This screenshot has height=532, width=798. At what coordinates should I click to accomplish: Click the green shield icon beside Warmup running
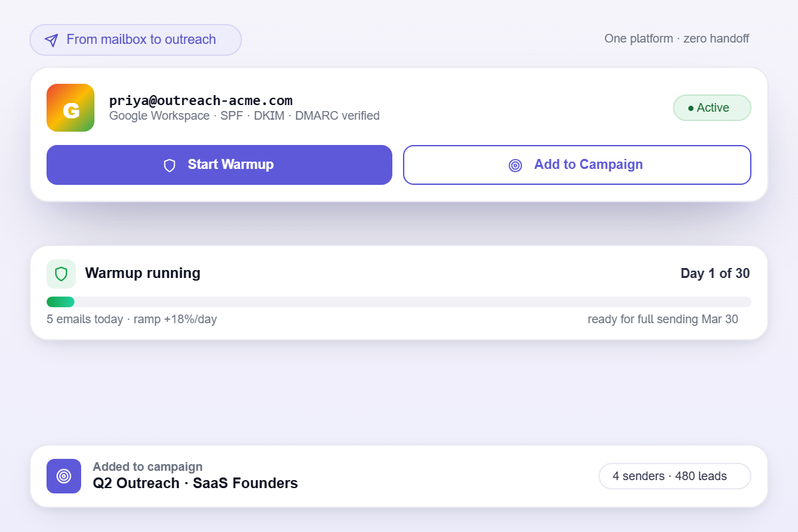(61, 274)
